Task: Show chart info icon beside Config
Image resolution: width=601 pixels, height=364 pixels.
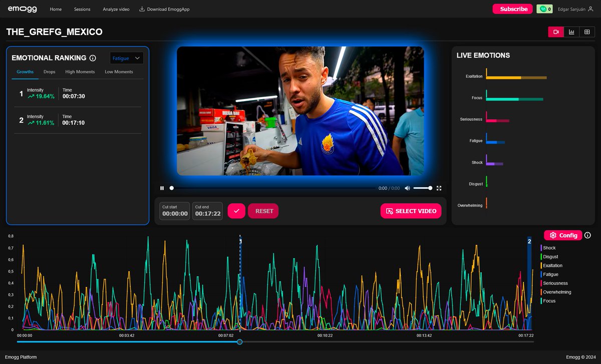Action: [x=588, y=235]
